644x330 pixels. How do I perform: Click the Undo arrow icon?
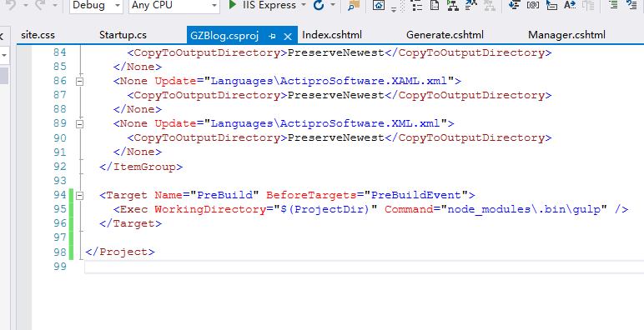coord(12,4)
